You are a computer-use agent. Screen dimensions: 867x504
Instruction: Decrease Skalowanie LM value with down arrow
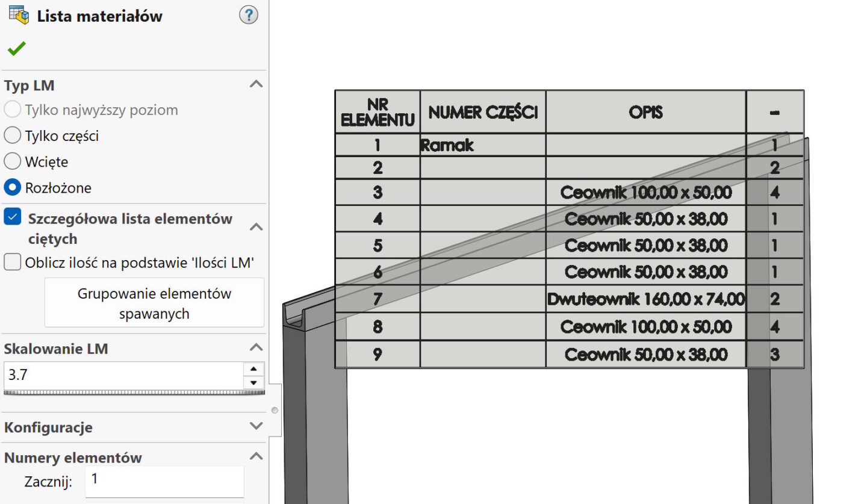pos(253,382)
